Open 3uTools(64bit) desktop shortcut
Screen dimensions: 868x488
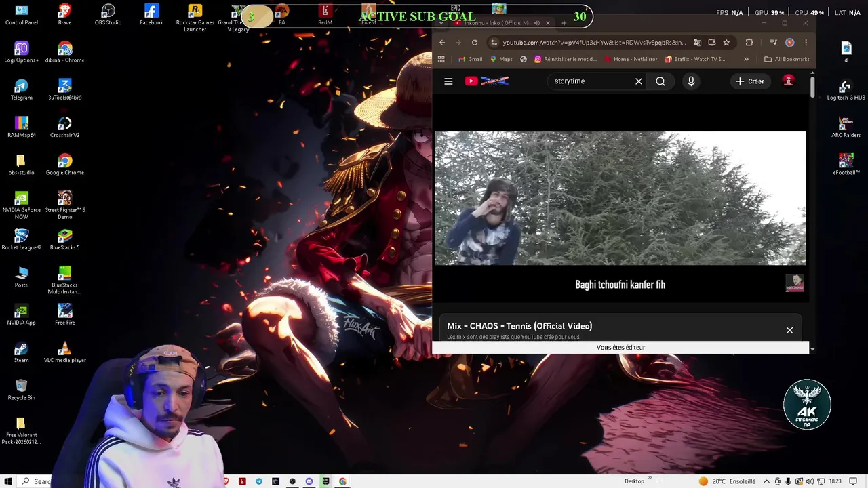[64, 89]
